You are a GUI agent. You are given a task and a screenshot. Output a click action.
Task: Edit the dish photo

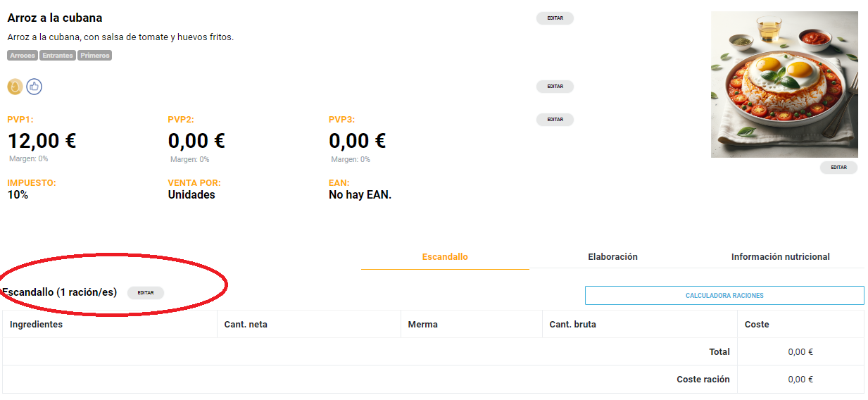click(x=838, y=168)
